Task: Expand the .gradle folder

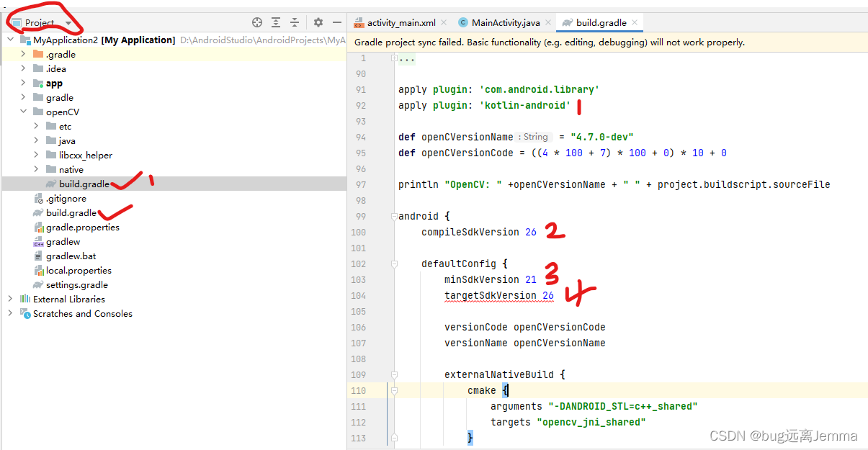Action: pos(23,55)
